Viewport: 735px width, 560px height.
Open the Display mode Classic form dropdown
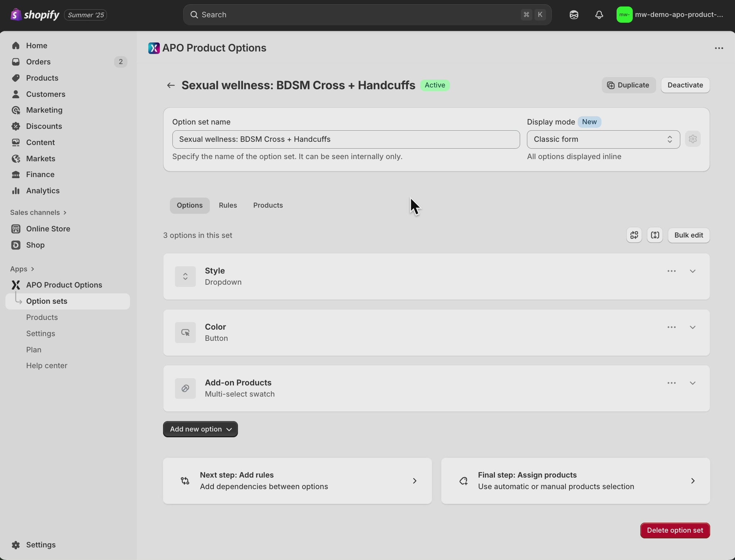603,139
